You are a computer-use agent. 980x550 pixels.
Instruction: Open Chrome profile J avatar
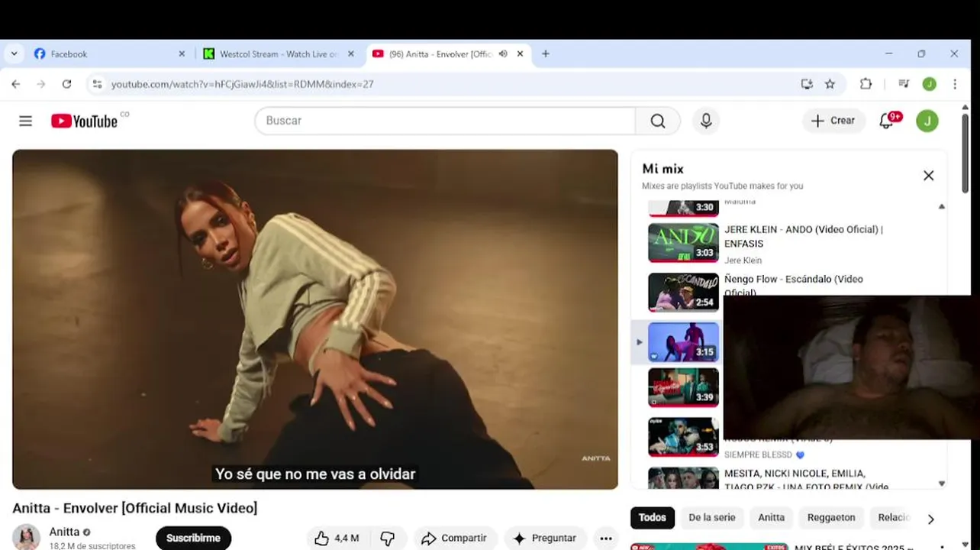pyautogui.click(x=929, y=84)
